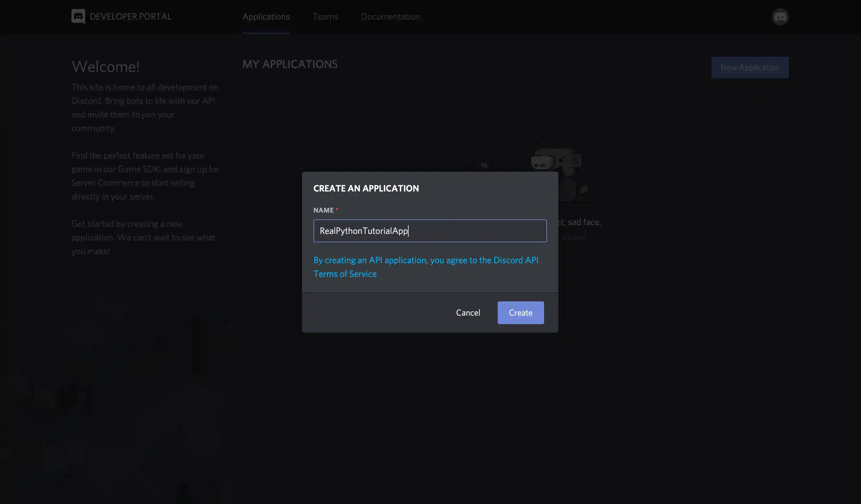Click the Applications tab underline indicator
The height and width of the screenshot is (504, 861).
click(266, 33)
